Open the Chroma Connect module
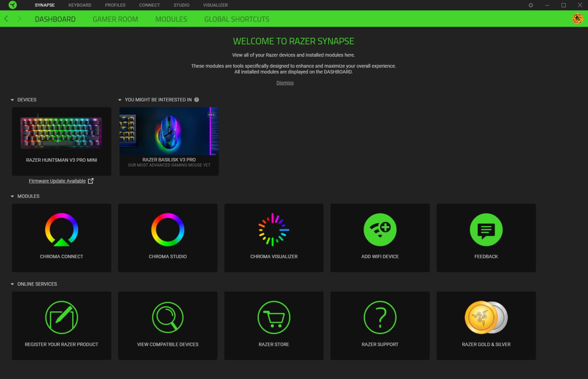This screenshot has height=379, width=588. [x=61, y=238]
